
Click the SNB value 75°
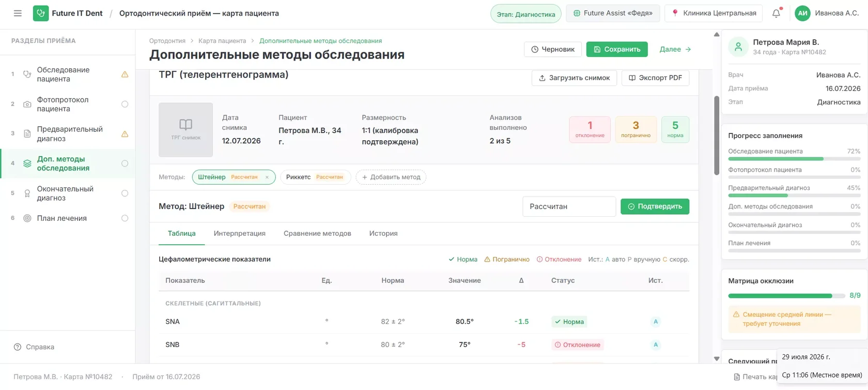464,345
